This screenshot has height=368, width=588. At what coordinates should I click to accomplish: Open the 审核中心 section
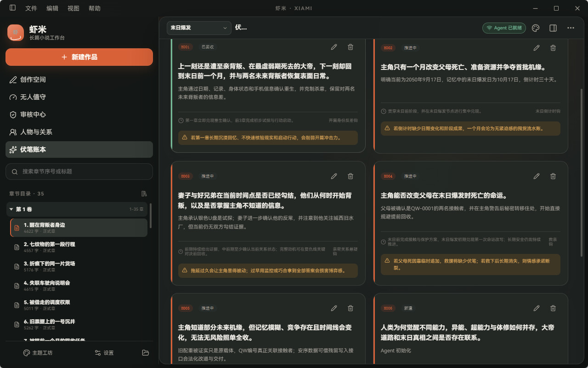pos(79,115)
